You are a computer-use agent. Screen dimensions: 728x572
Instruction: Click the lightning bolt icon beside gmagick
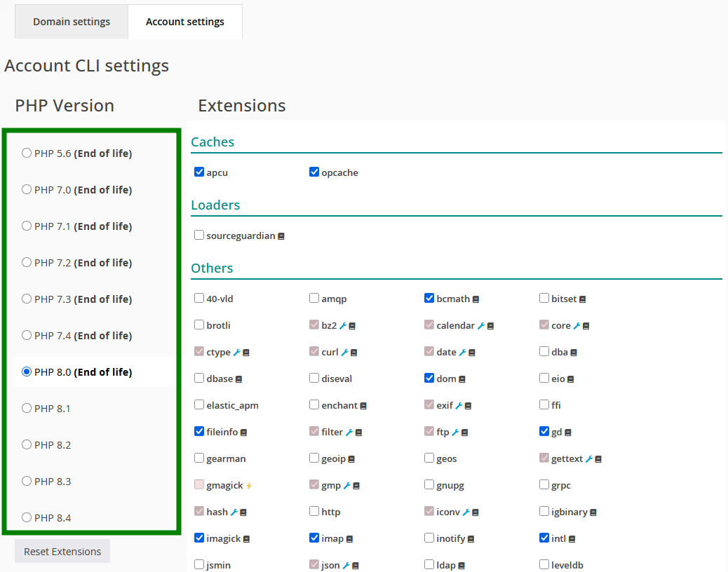[x=249, y=486]
